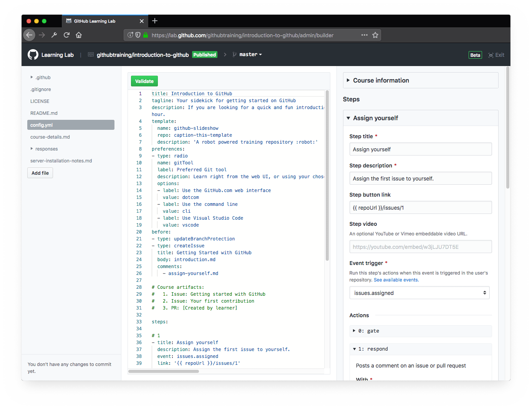Open the See available events link
The height and width of the screenshot is (409, 532).
click(396, 280)
